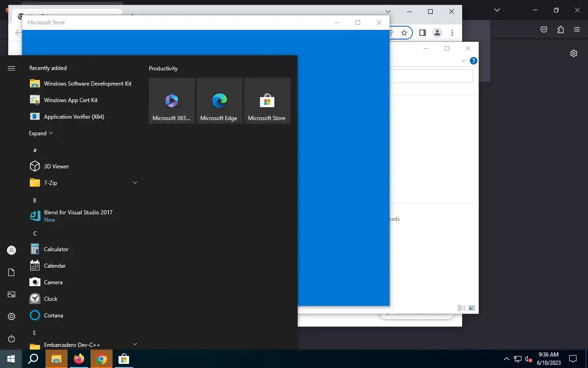Open the Power options button

pyautogui.click(x=11, y=339)
